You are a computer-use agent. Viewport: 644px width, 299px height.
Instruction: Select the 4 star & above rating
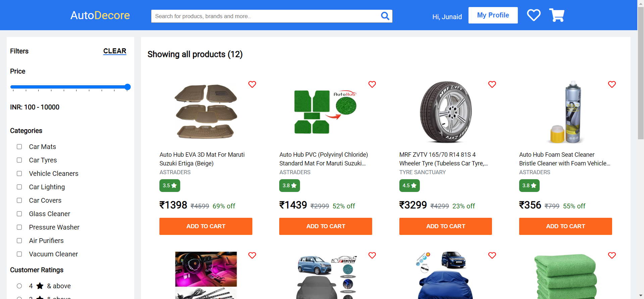tap(19, 286)
